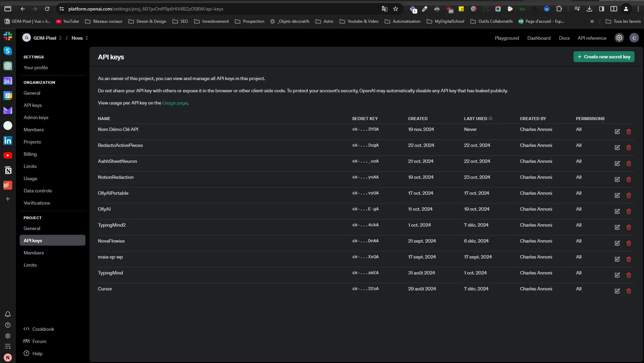Go to Playground tab
Viewport: 644px width, 363px height.
tap(507, 38)
